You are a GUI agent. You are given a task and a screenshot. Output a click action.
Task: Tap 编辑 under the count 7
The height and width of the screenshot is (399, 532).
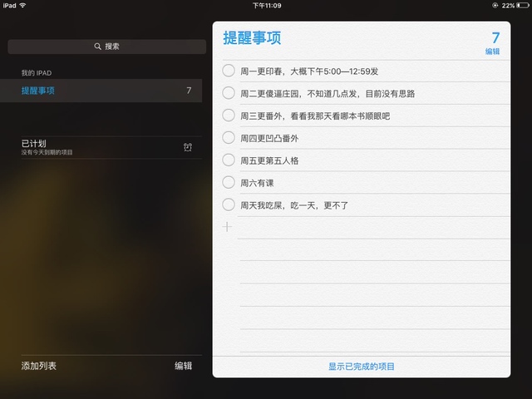coord(492,52)
